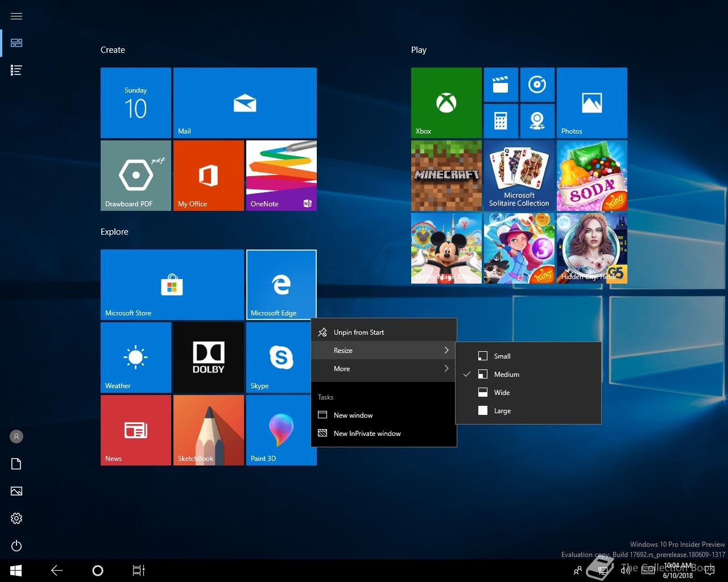The width and height of the screenshot is (728, 582).
Task: Expand the More submenu
Action: [384, 369]
